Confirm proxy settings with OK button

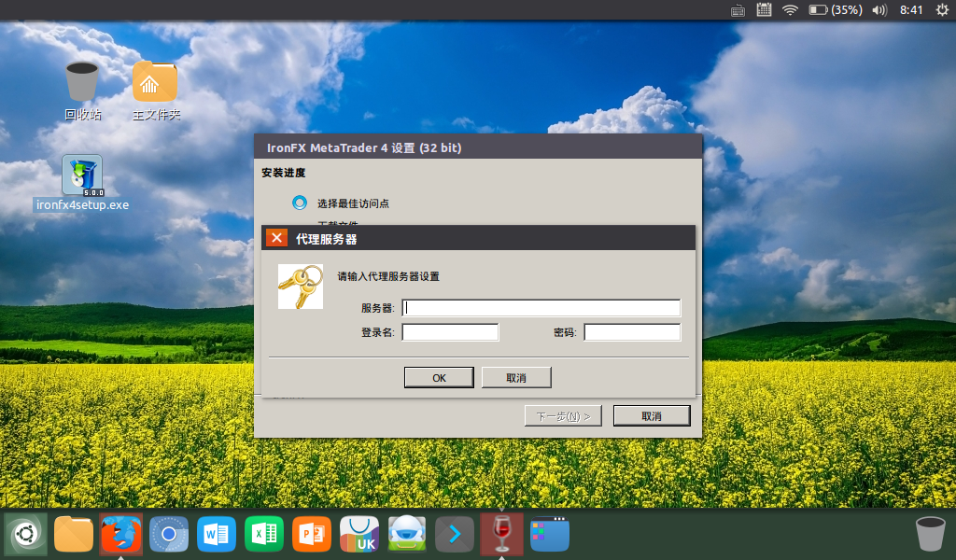click(x=439, y=378)
